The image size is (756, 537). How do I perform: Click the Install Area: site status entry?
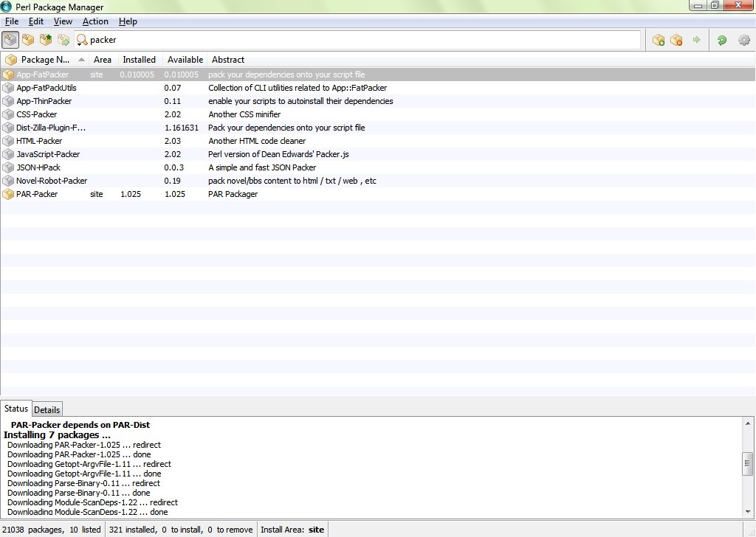[292, 530]
